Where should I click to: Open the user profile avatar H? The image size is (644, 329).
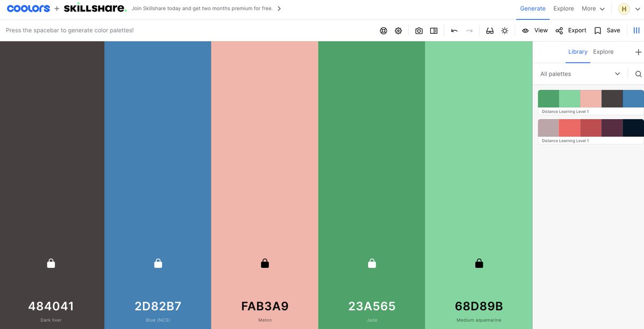click(624, 9)
